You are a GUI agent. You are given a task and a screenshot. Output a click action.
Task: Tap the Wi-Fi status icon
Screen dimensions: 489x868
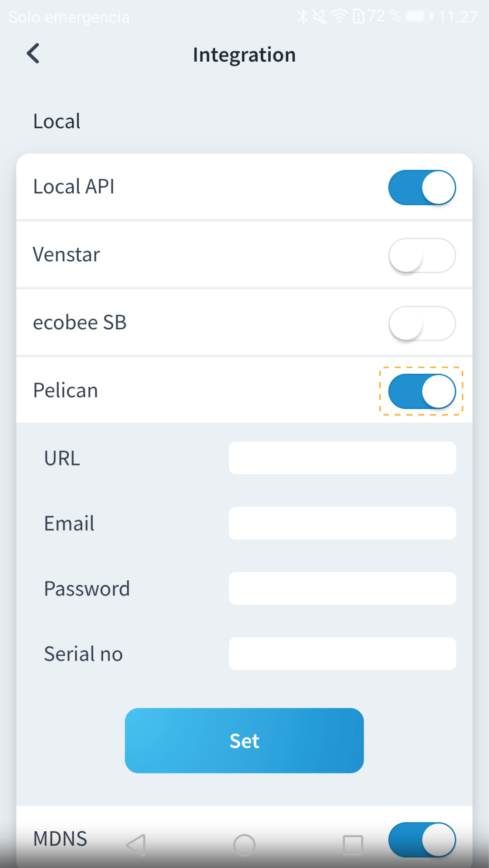tap(339, 17)
